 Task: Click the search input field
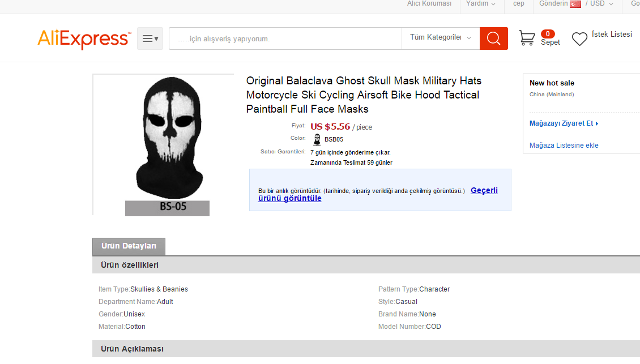coord(285,38)
